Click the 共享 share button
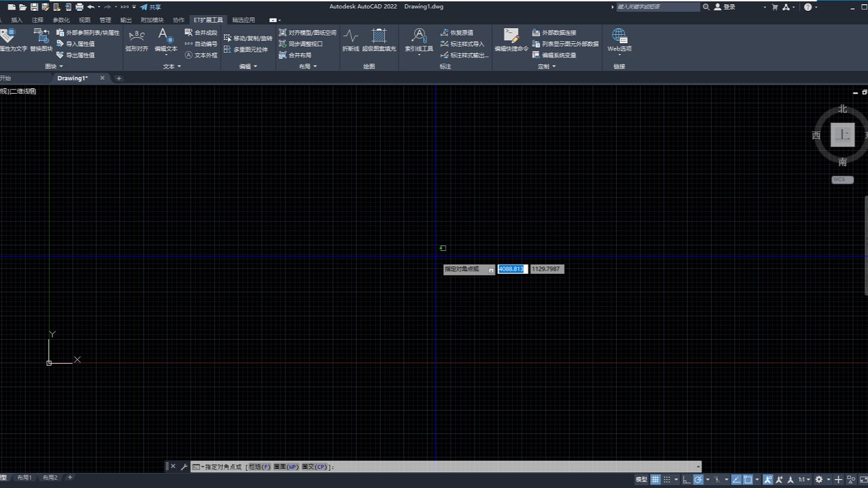The image size is (868, 488). point(151,7)
